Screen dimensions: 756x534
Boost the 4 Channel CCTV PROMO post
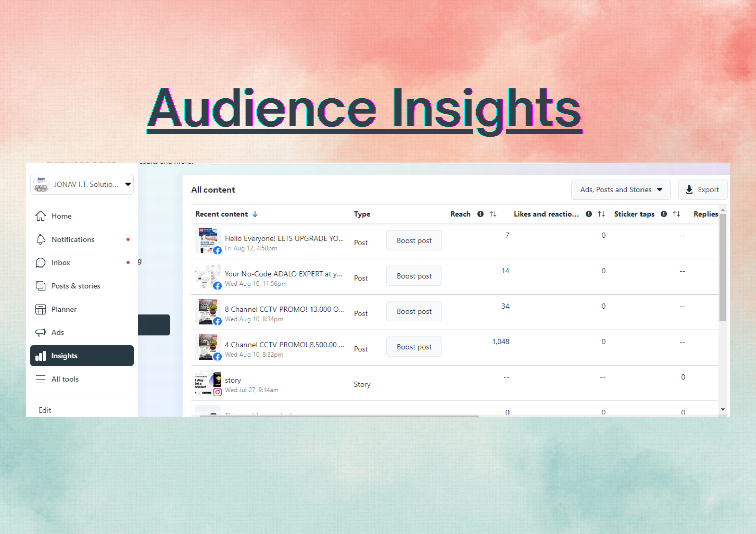coord(414,347)
